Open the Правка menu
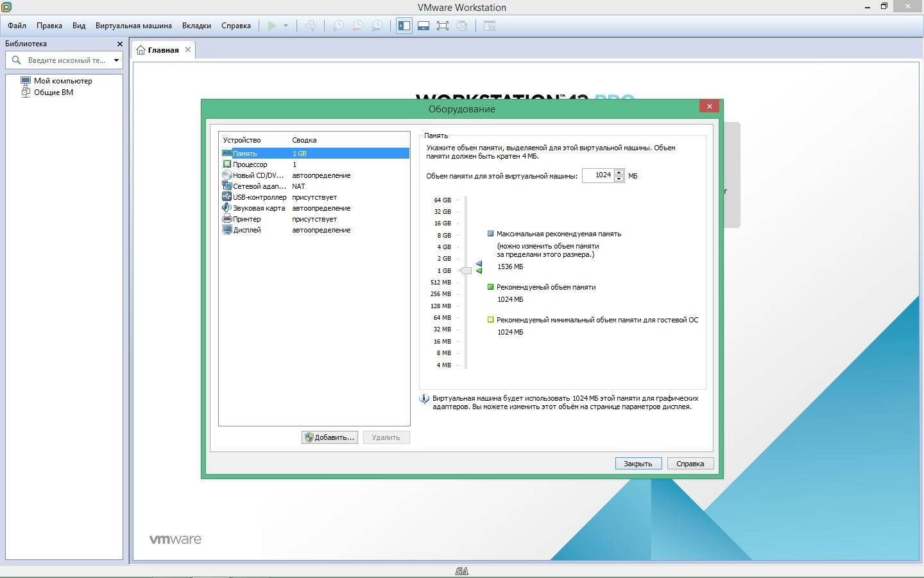This screenshot has height=578, width=924. click(49, 26)
